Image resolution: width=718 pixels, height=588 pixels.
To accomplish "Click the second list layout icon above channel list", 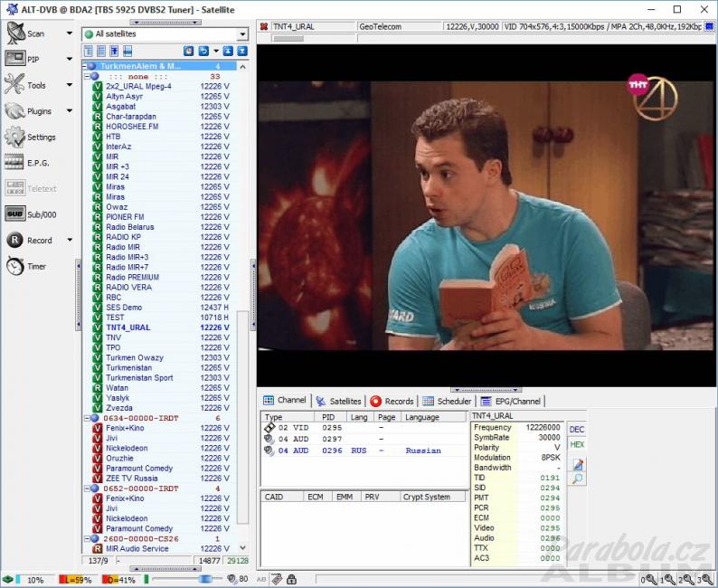I will click(x=101, y=52).
